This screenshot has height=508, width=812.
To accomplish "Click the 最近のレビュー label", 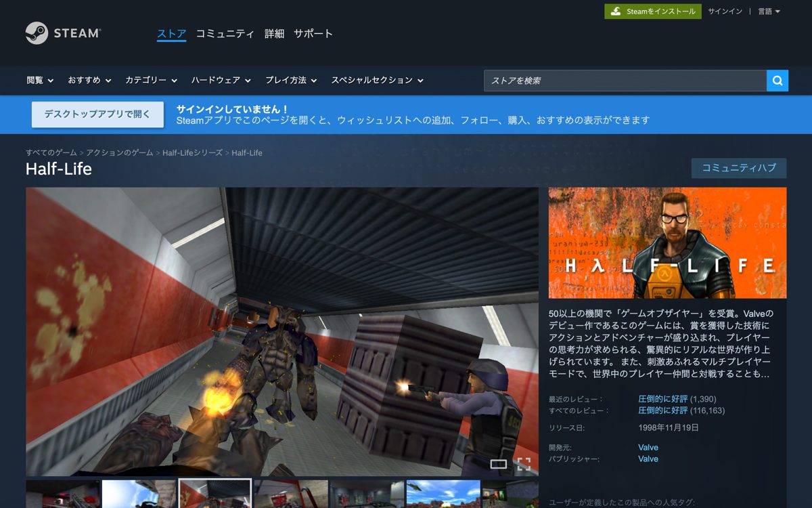I will point(575,400).
